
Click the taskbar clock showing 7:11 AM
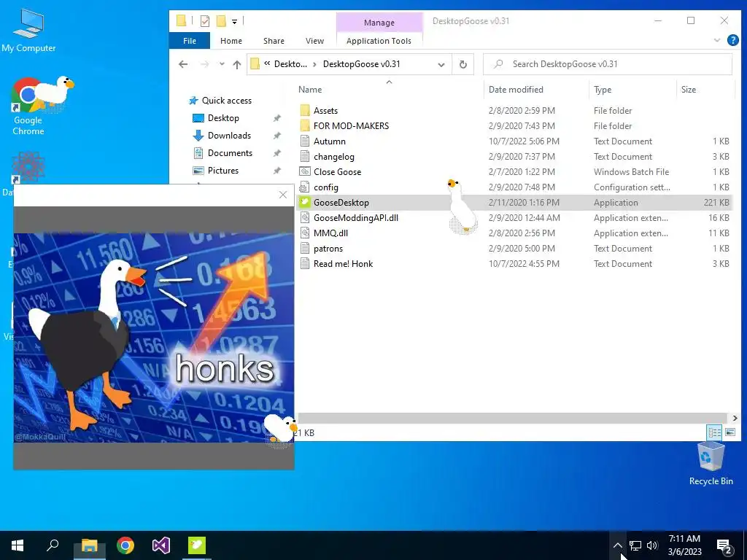click(x=684, y=545)
